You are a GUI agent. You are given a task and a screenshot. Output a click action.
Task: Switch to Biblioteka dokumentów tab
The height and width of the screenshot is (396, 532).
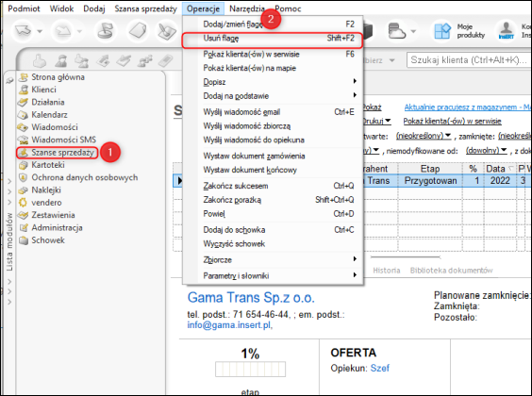pos(451,271)
